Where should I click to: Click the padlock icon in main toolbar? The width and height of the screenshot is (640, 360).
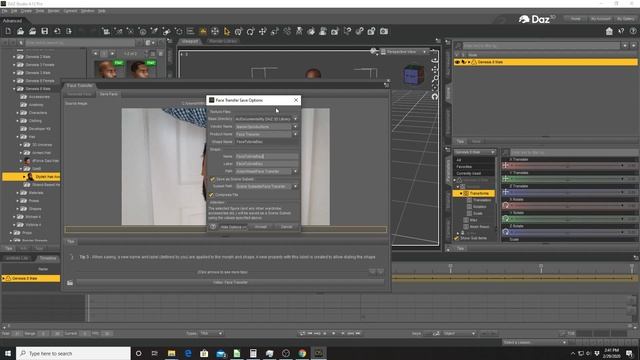pyautogui.click(x=371, y=31)
